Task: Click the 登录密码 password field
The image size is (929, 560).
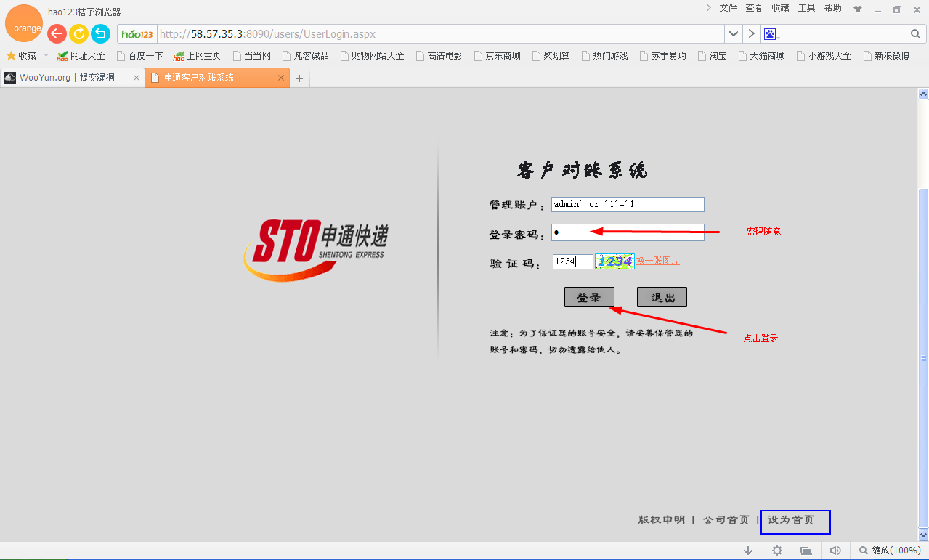Action: (628, 232)
